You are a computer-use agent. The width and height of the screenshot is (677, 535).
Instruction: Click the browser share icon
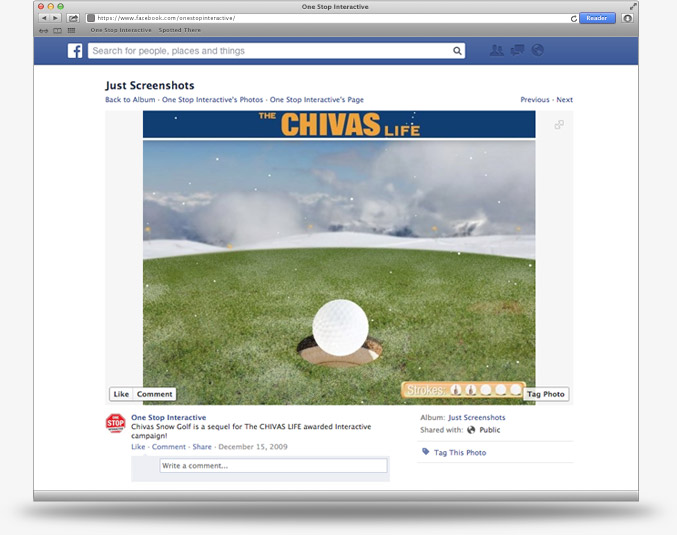(73, 18)
